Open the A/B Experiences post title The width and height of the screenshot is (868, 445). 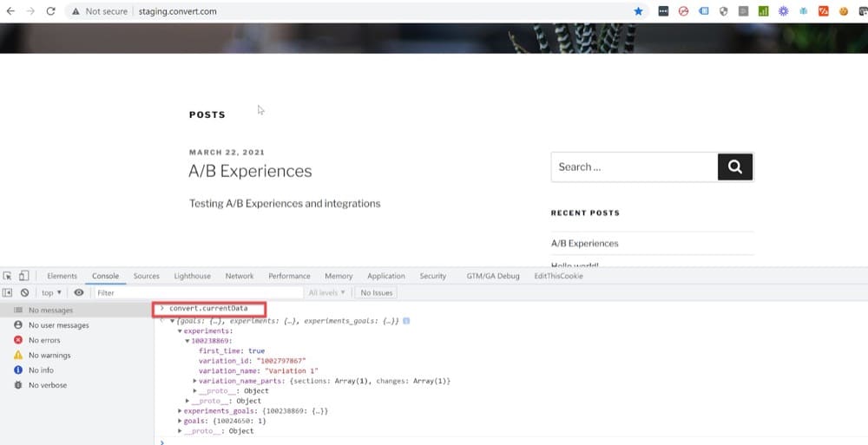250,171
